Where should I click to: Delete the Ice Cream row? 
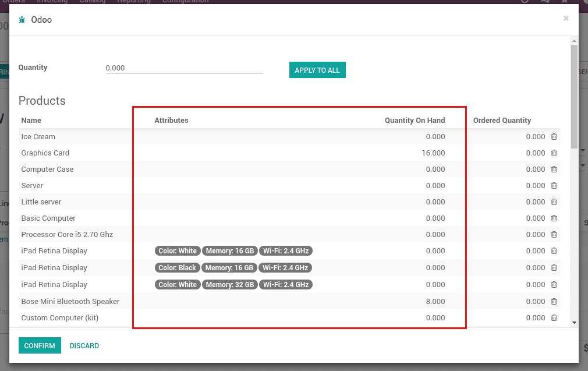pos(554,136)
